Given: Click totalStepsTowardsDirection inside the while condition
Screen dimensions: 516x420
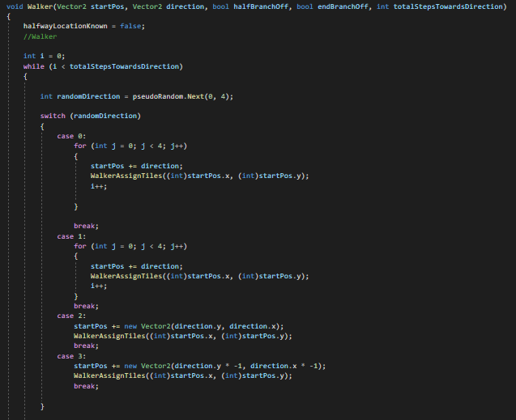Looking at the screenshot, I should 126,66.
